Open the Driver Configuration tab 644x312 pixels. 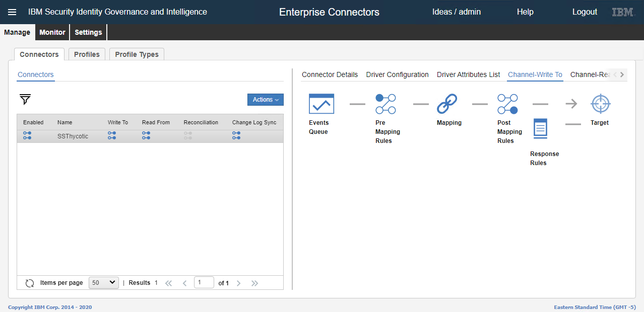(x=397, y=74)
